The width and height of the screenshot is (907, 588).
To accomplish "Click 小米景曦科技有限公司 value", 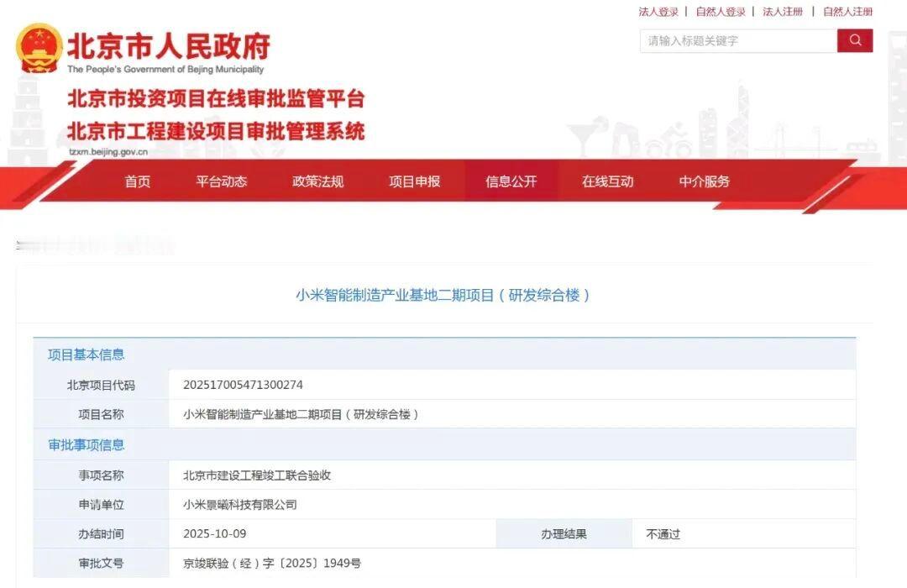I will pyautogui.click(x=240, y=505).
